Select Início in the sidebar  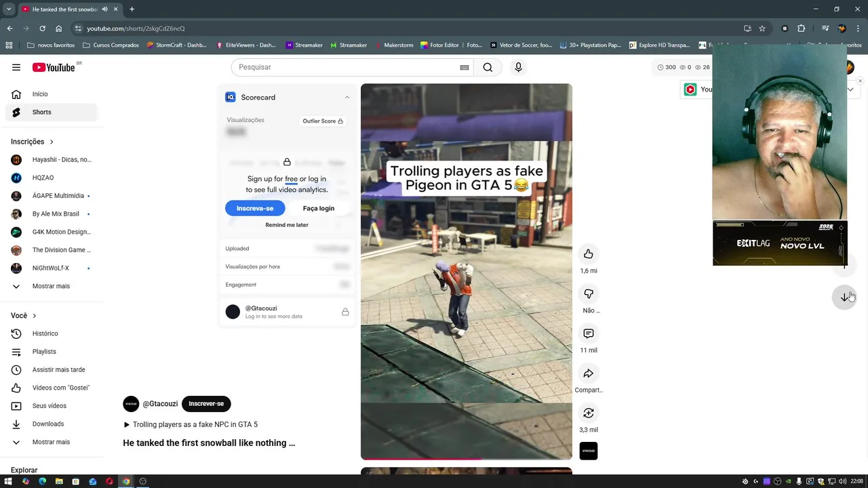[52, 94]
